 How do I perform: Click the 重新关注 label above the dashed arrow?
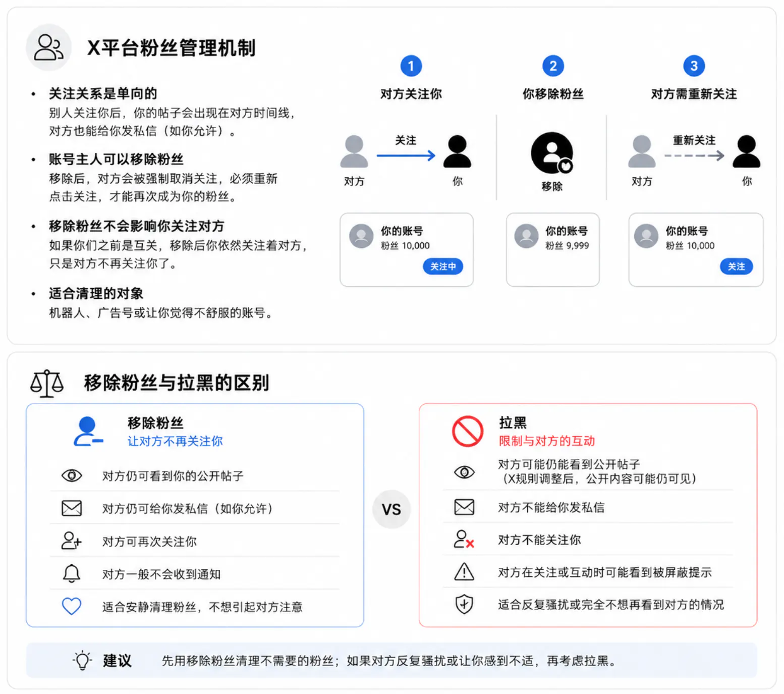tap(694, 140)
